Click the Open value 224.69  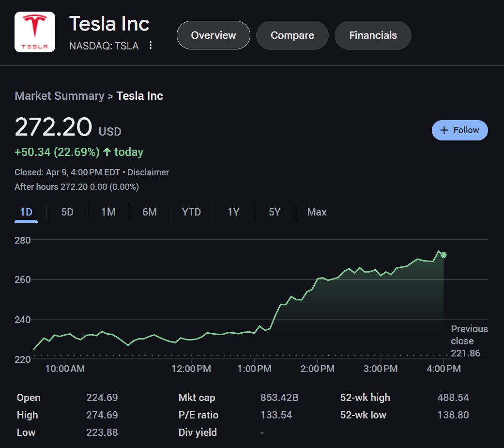(102, 398)
